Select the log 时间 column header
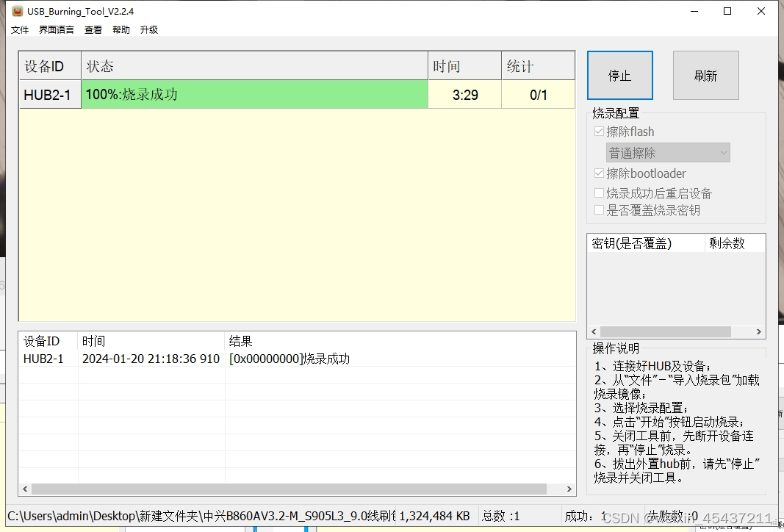The height and width of the screenshot is (532, 784). (x=151, y=342)
